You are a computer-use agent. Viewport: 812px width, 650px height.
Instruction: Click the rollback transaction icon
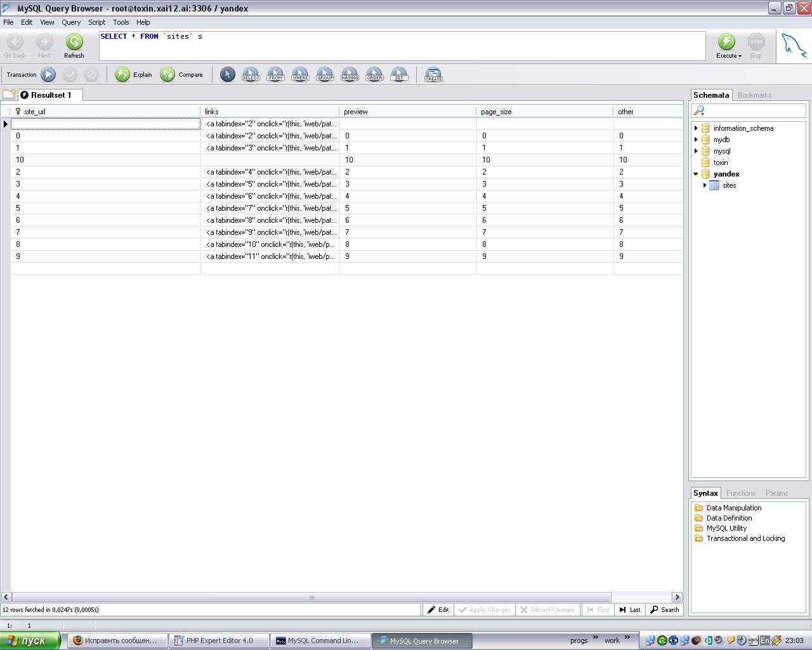[91, 75]
